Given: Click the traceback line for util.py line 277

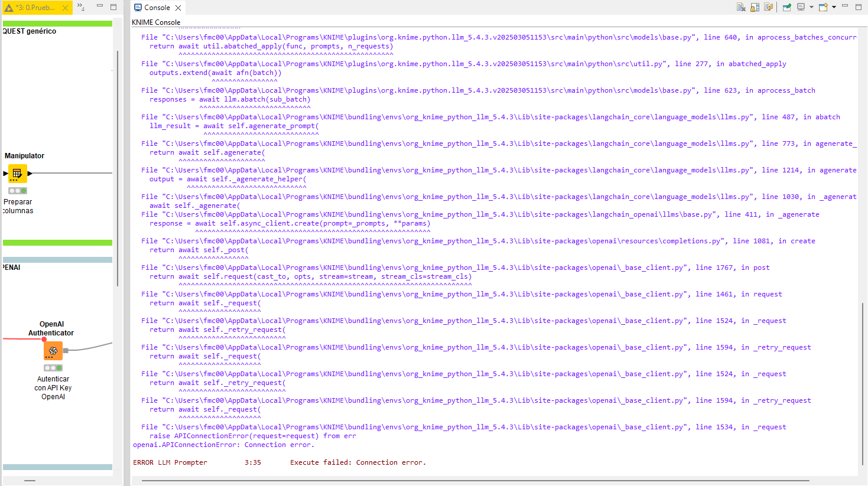Looking at the screenshot, I should (464, 64).
